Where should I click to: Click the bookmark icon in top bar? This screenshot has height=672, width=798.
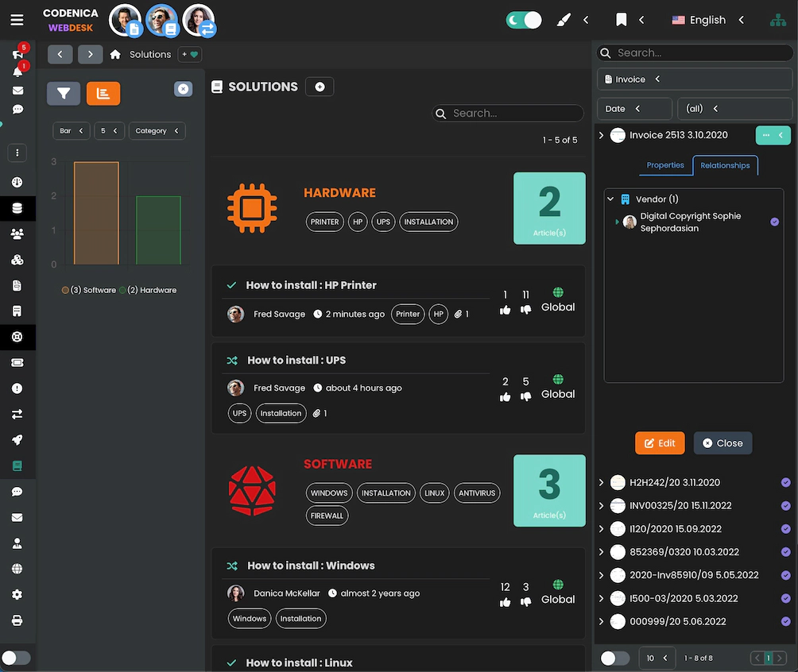point(621,19)
